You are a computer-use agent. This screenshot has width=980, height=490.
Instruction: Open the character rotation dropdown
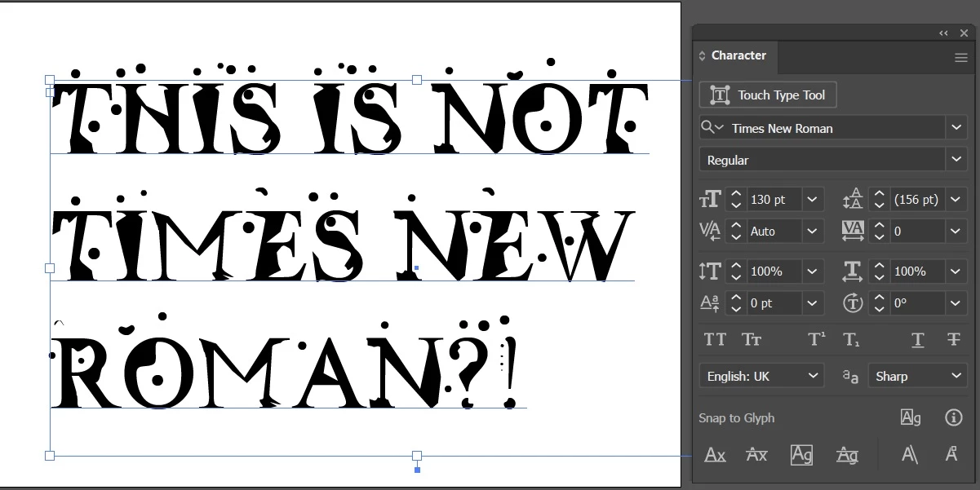click(956, 302)
